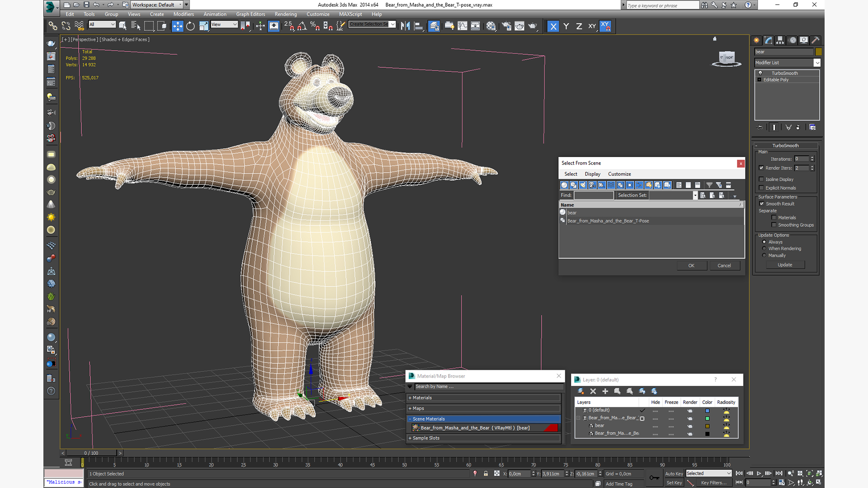Viewport: 868px width, 488px height.
Task: Click the Find input in Select From Scene
Action: (594, 195)
